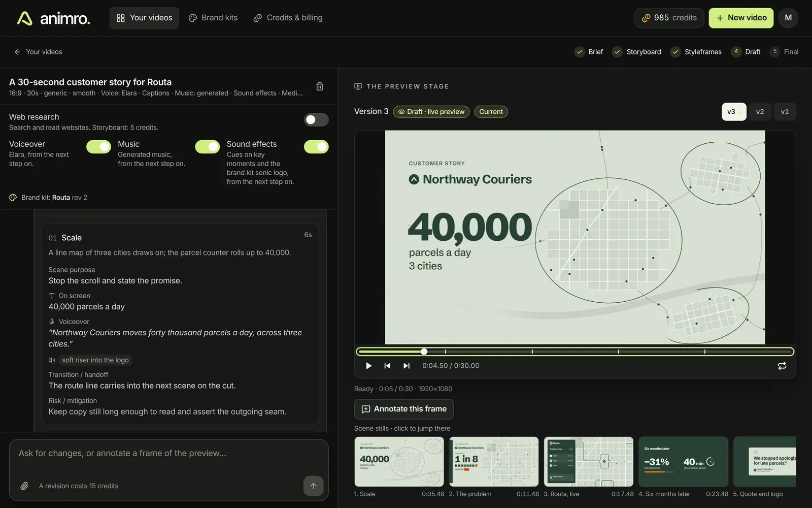
Task: Send the revision with arrow button
Action: pos(314,486)
